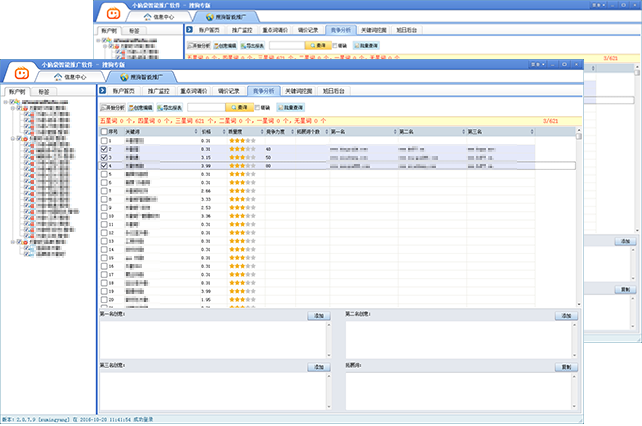Click the 批量查询 toolbar button

click(x=289, y=107)
